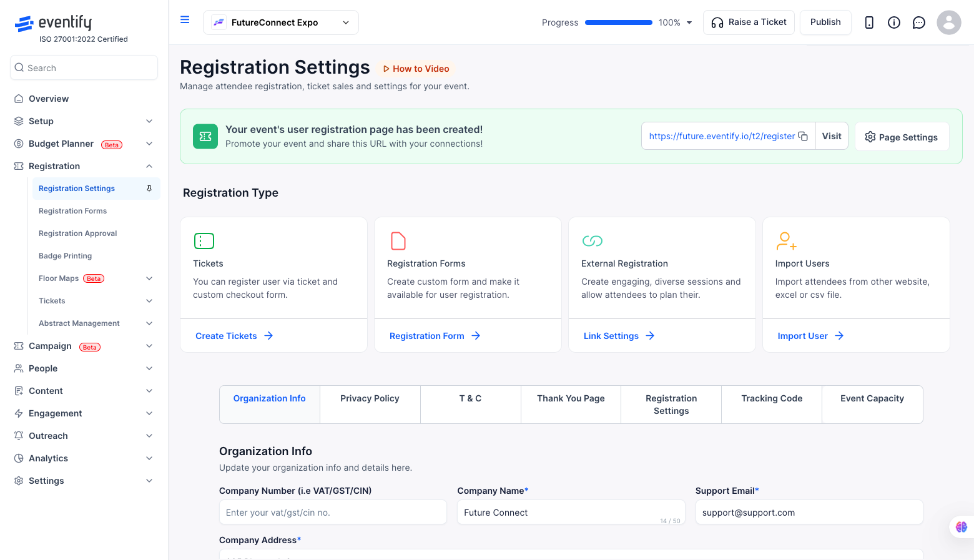The image size is (974, 560).
Task: Click the Eventify logo
Action: click(53, 24)
